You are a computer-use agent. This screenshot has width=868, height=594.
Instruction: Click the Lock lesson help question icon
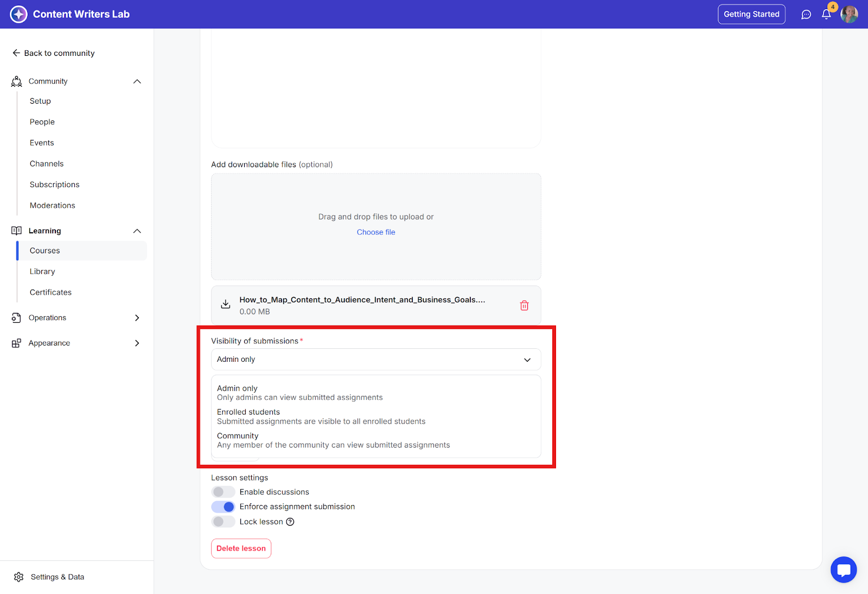[x=290, y=522]
